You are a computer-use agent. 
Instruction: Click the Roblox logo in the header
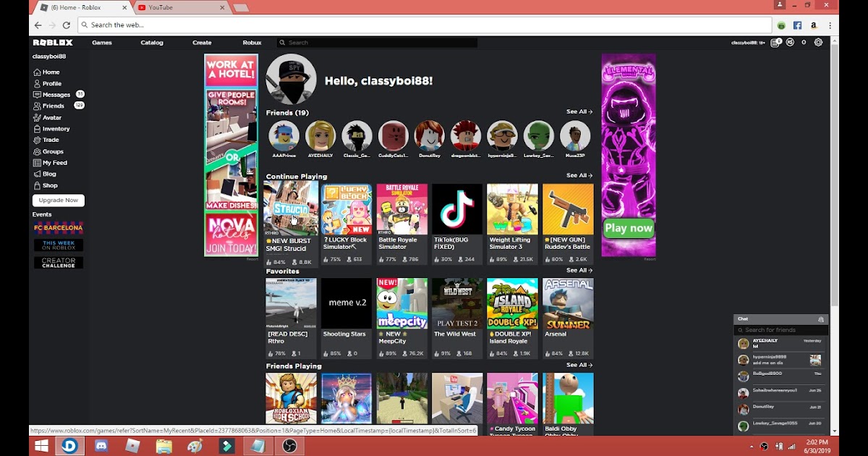53,43
